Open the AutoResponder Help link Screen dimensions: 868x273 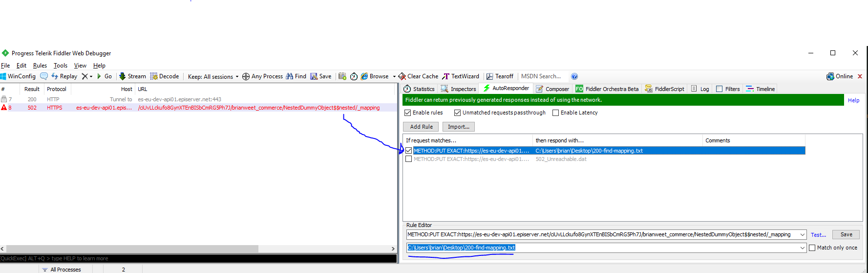tap(853, 100)
